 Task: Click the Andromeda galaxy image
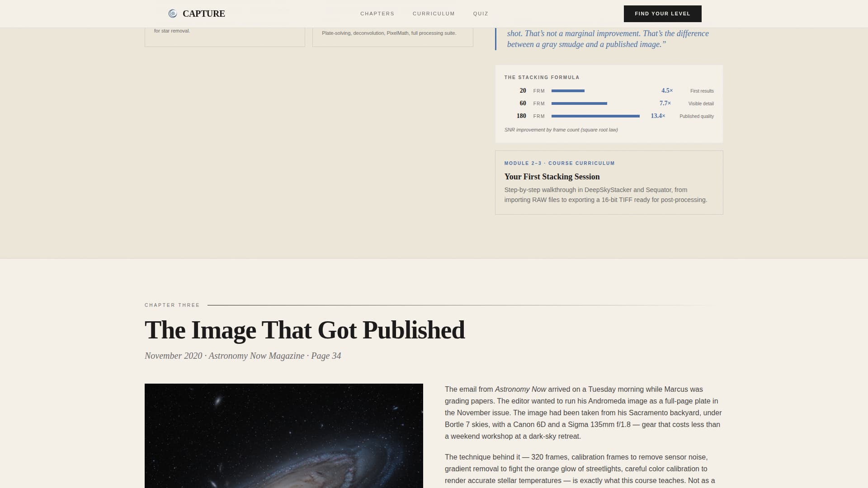(283, 436)
